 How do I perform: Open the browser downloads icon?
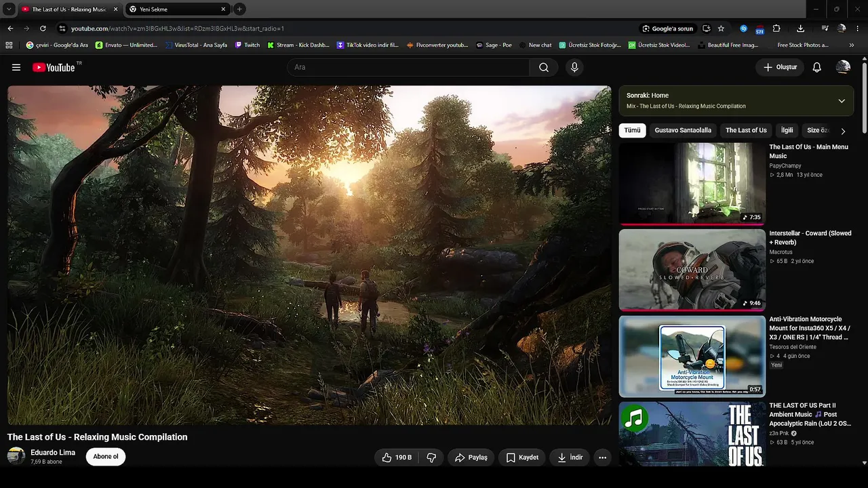[x=801, y=28]
